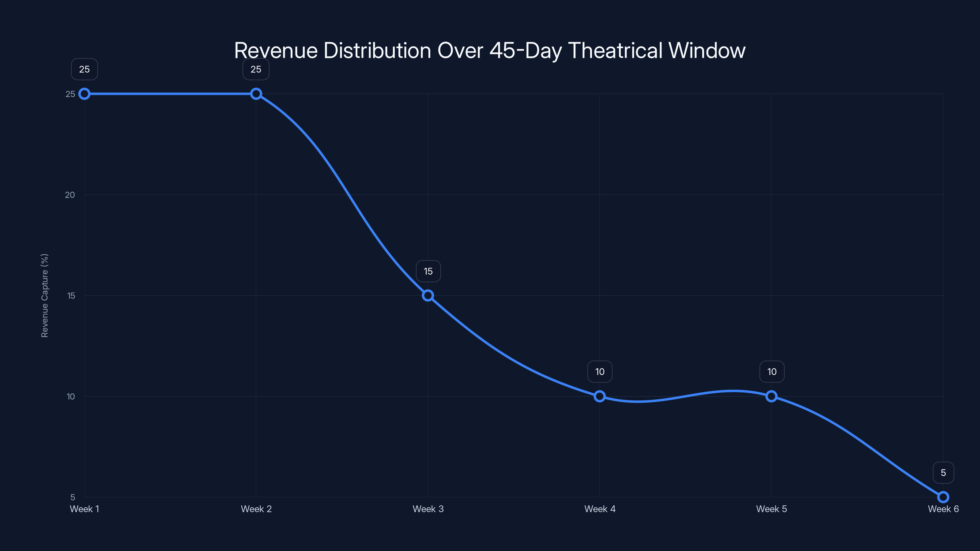Click the 25 value badge above Week 2

coord(256,69)
